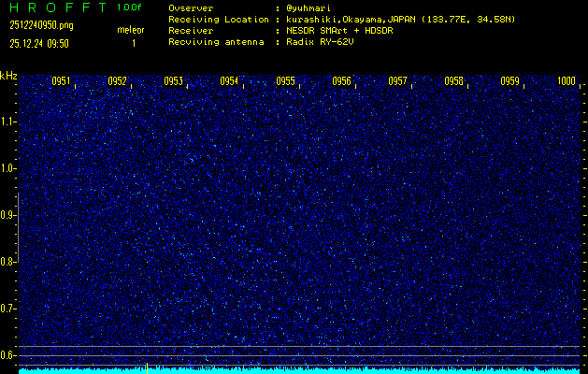Screen dimensions: 588x374
Task: Select the 0.7 frequency axis label
Action: point(8,308)
